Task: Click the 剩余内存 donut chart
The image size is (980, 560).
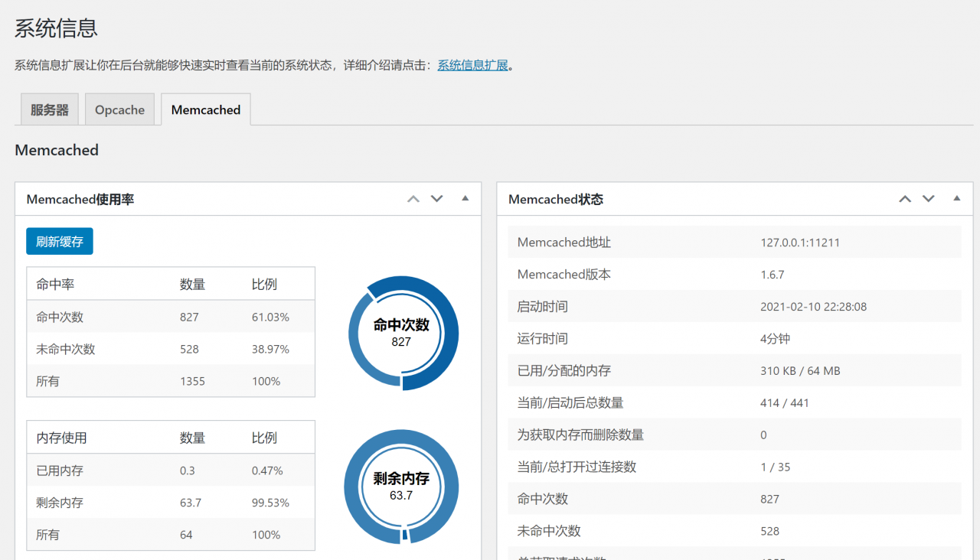Action: click(x=401, y=487)
